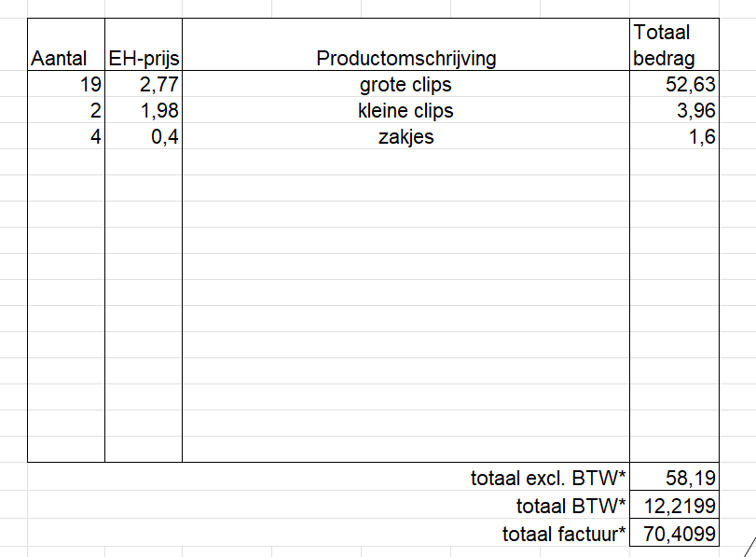Click the kleine clips description cell

pyautogui.click(x=405, y=110)
